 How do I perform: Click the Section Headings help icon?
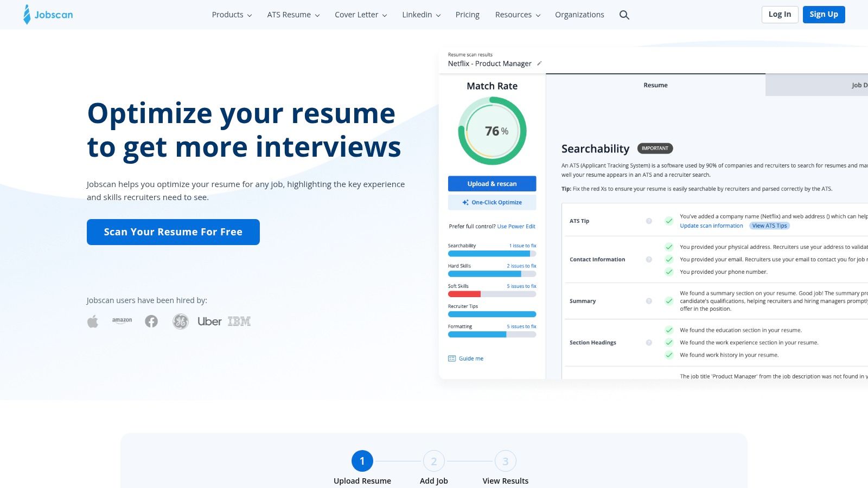coord(649,342)
